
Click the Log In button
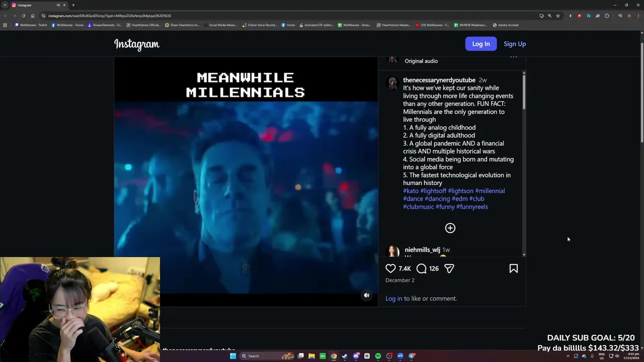[481, 44]
